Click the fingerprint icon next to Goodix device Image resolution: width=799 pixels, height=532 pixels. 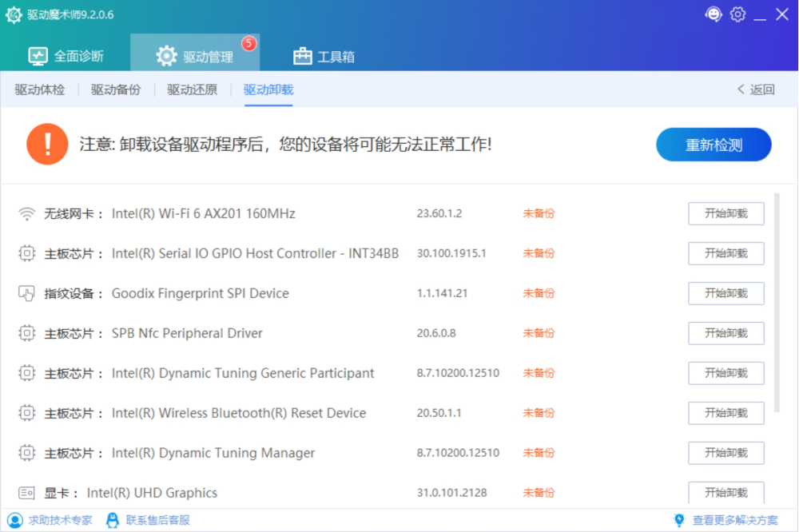tap(26, 293)
